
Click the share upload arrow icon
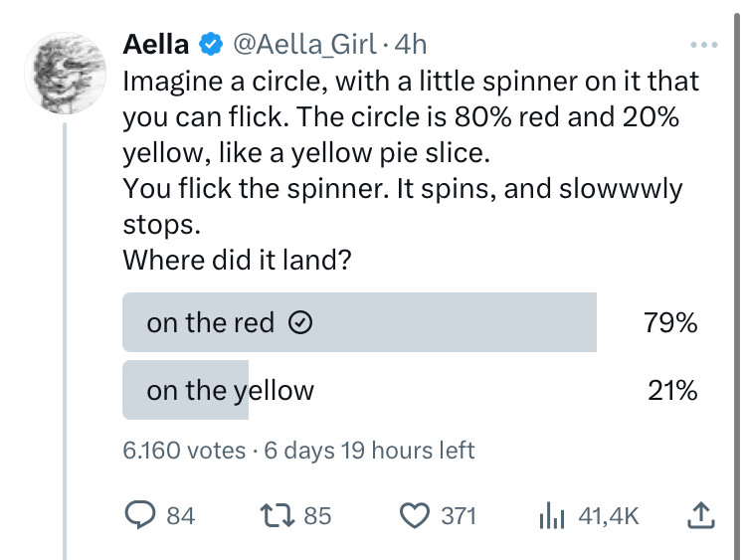[701, 515]
